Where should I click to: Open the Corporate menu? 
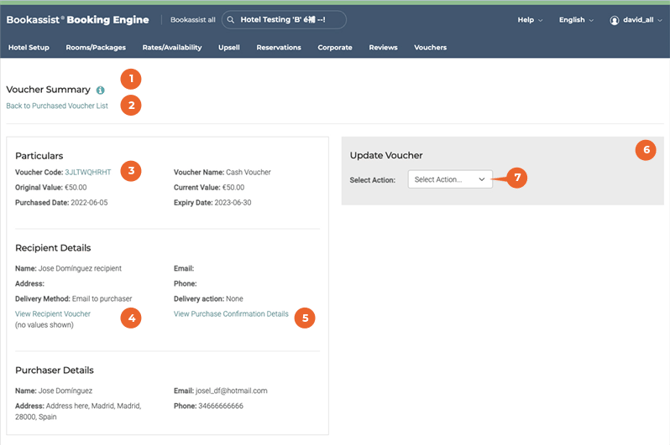(x=334, y=47)
